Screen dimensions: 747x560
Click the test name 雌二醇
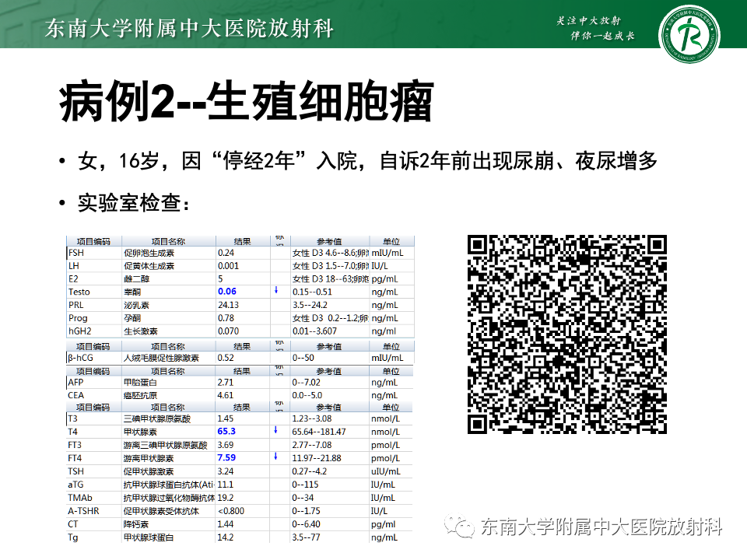[137, 279]
